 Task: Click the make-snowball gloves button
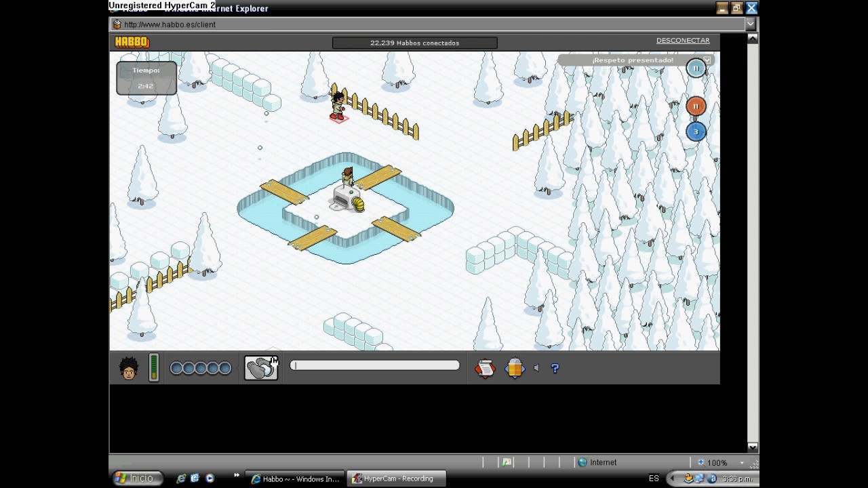pyautogui.click(x=261, y=368)
